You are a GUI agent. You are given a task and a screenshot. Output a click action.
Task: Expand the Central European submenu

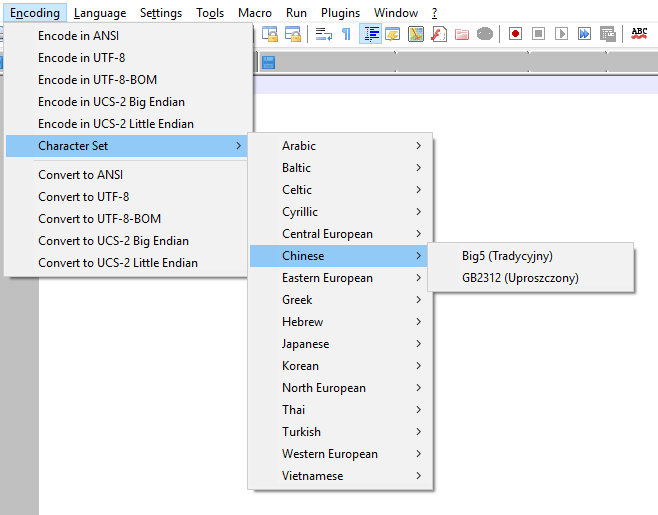[340, 234]
